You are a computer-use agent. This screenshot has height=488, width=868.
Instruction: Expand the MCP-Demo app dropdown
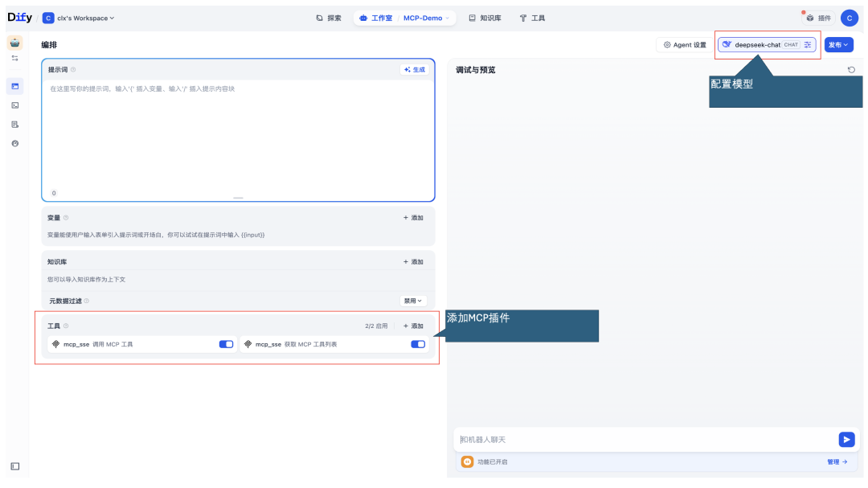(x=426, y=18)
